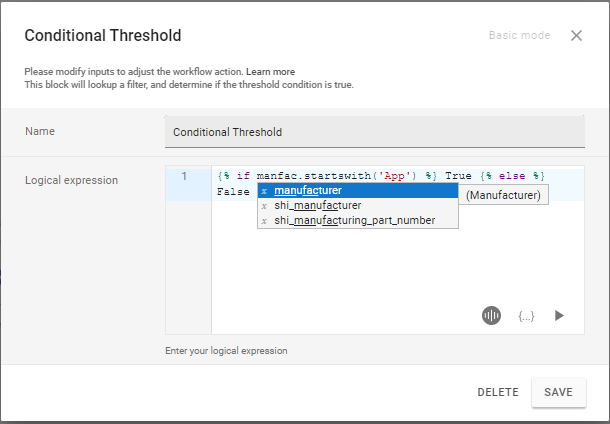The width and height of the screenshot is (610, 424).
Task: Click the DELETE button
Action: (x=497, y=392)
